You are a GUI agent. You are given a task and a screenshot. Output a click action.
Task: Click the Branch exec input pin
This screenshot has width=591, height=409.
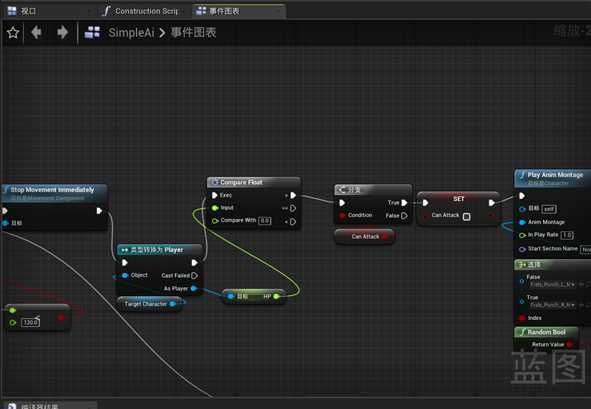pyautogui.click(x=342, y=203)
